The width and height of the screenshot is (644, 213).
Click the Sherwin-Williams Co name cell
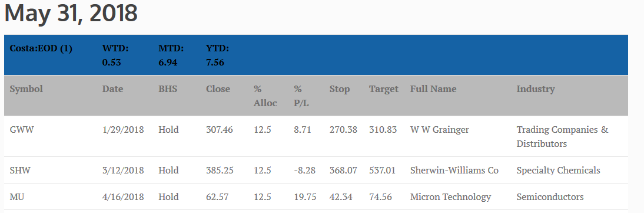[454, 171]
